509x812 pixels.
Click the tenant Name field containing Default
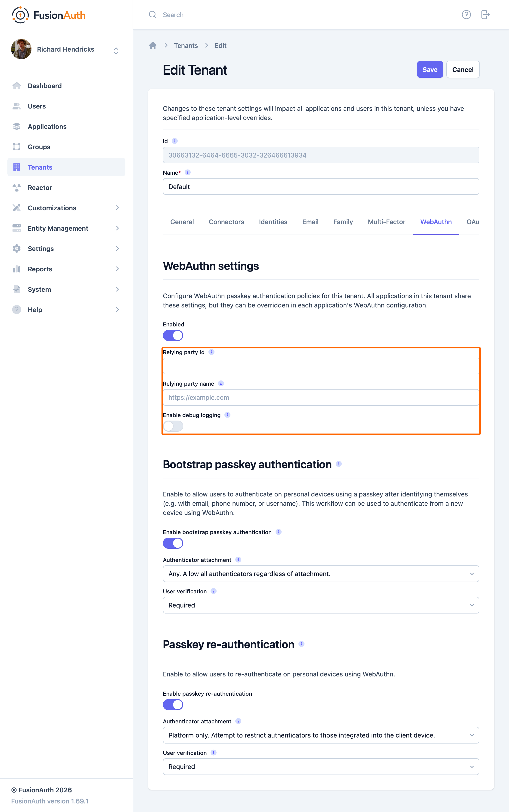coord(321,186)
